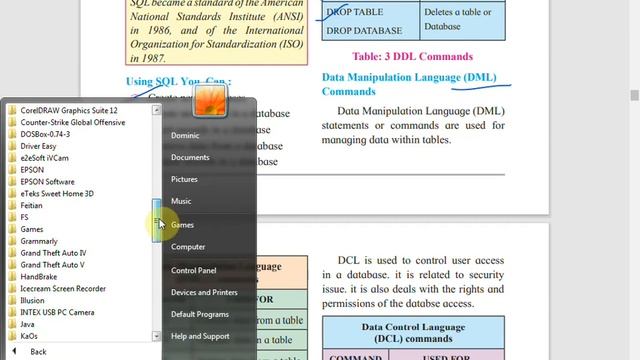Open Computer from the Start menu

coord(188,247)
